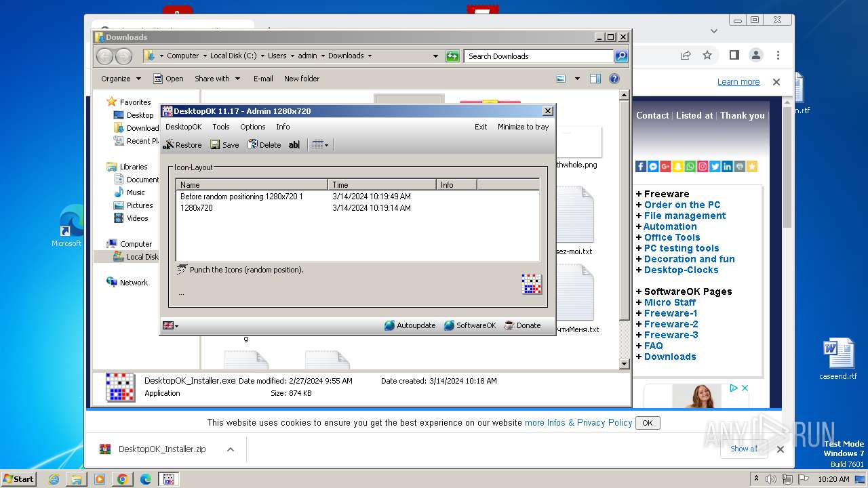Open the Options menu
Image resolution: width=868 pixels, height=488 pixels.
point(253,127)
